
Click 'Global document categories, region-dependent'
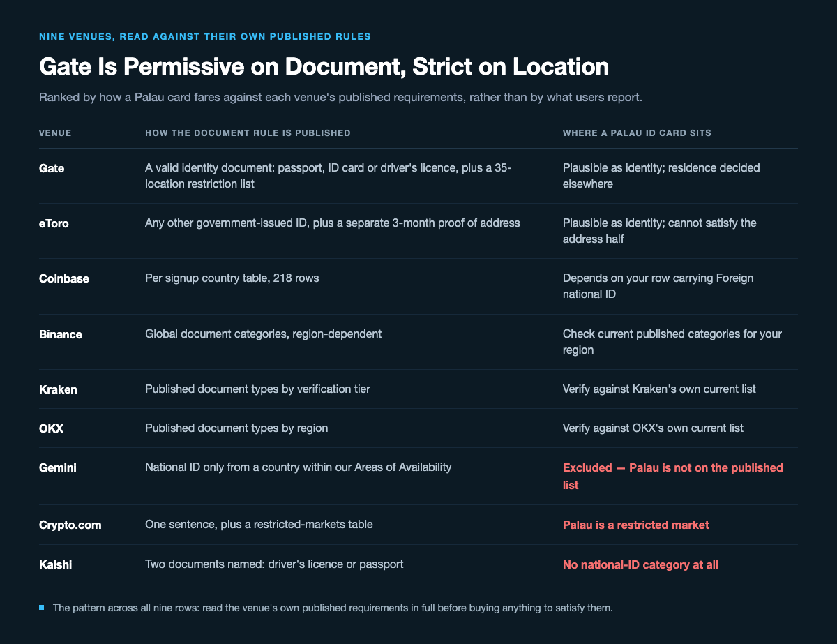coord(263,334)
